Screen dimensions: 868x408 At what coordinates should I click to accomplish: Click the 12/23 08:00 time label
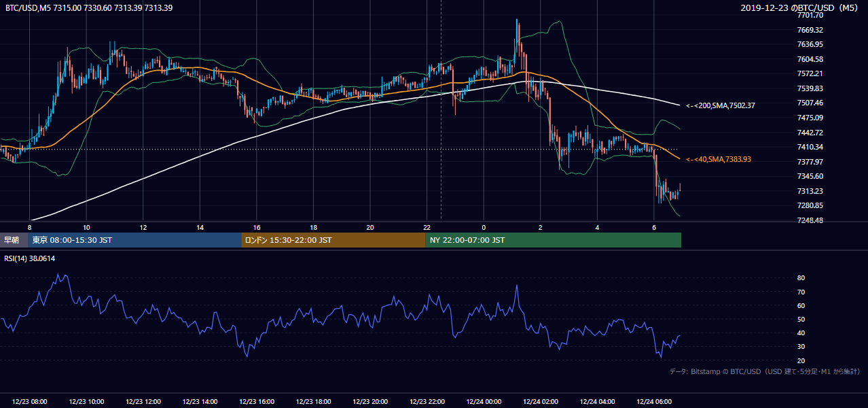pos(30,402)
